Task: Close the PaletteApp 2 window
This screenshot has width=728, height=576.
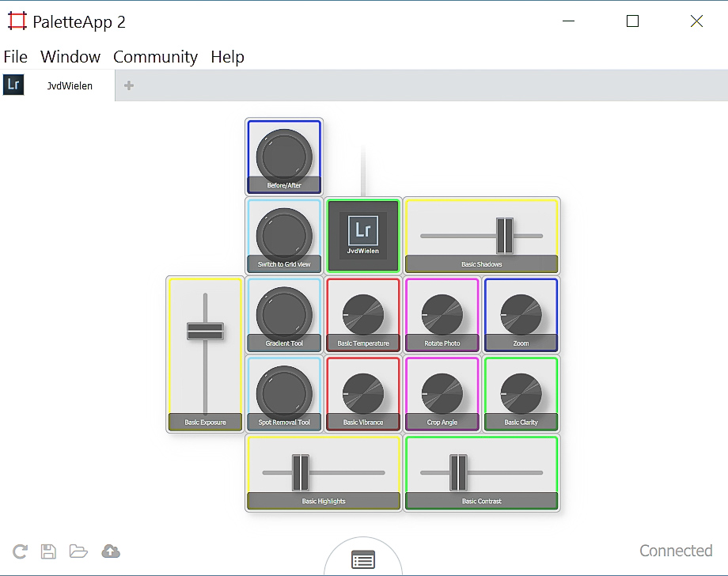Action: tap(696, 21)
